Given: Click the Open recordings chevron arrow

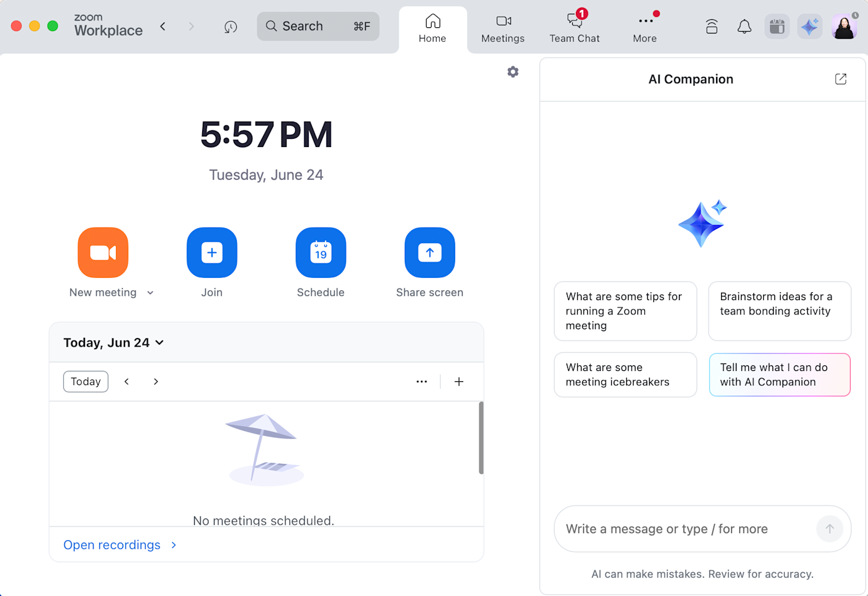Looking at the screenshot, I should coord(174,545).
